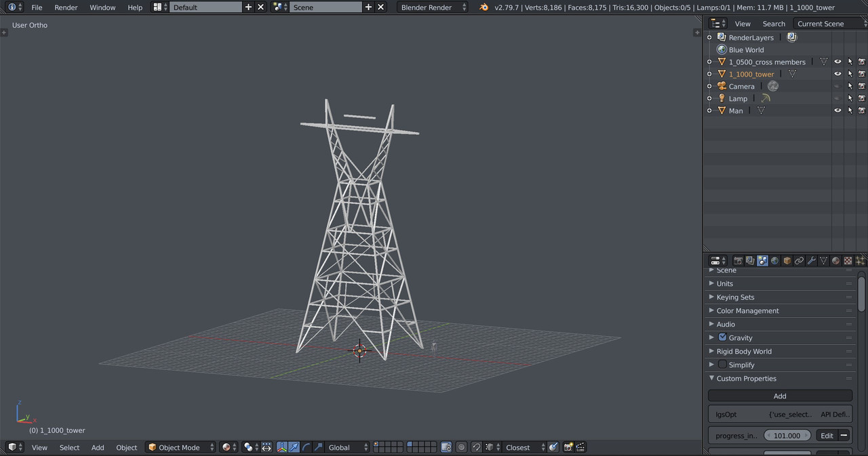Select the Rotate manipulator arc icon

coord(306,447)
